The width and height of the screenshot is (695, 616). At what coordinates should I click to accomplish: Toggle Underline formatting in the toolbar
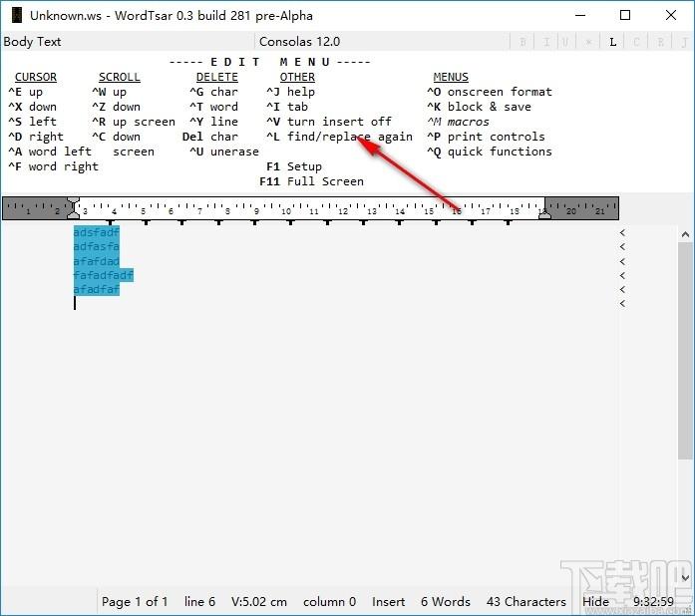point(565,42)
